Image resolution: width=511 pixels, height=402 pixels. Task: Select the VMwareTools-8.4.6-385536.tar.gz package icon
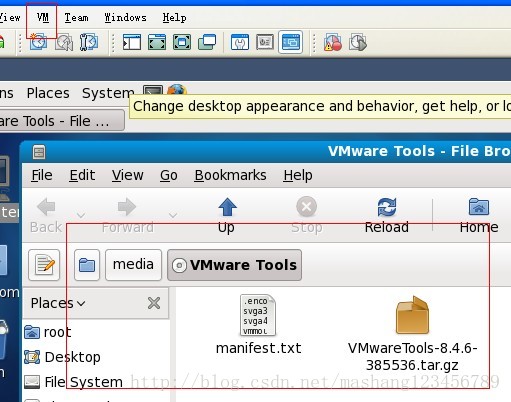coord(412,315)
